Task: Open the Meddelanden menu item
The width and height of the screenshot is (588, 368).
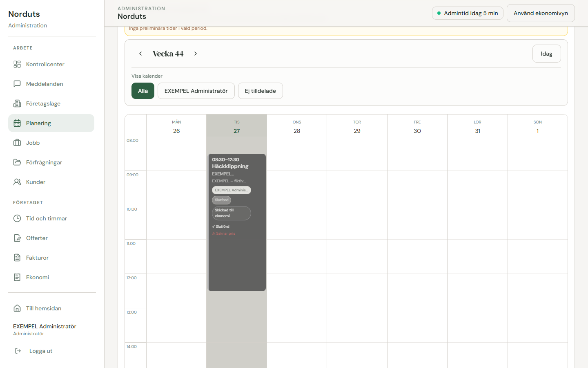Action: click(x=51, y=84)
